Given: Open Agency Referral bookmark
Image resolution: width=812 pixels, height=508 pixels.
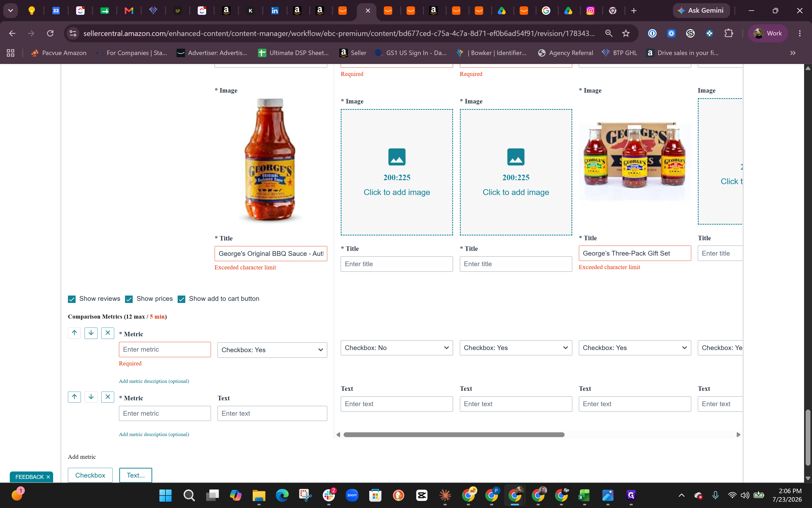Looking at the screenshot, I should coord(566,53).
